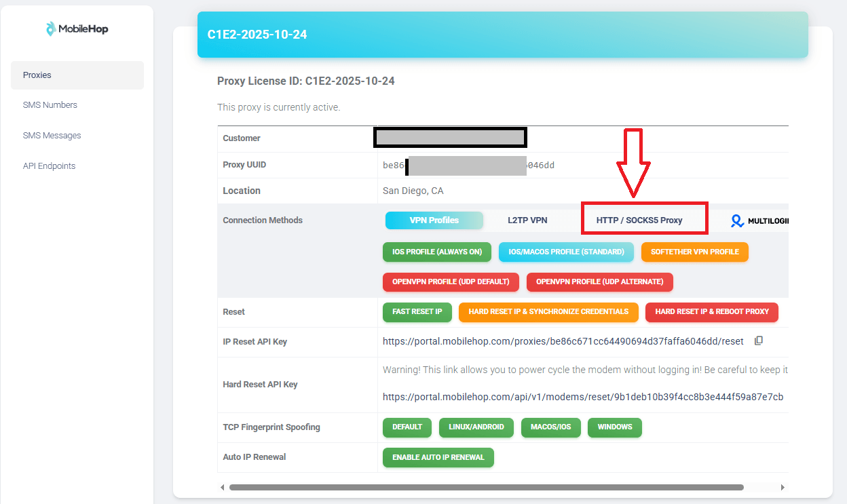Open the HTTP / SOCKS5 Proxy tab

[639, 220]
